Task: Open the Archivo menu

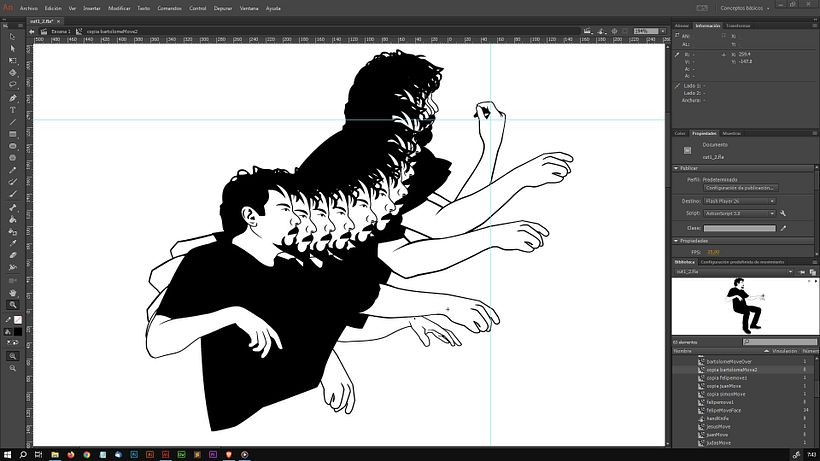Action: 29,8
